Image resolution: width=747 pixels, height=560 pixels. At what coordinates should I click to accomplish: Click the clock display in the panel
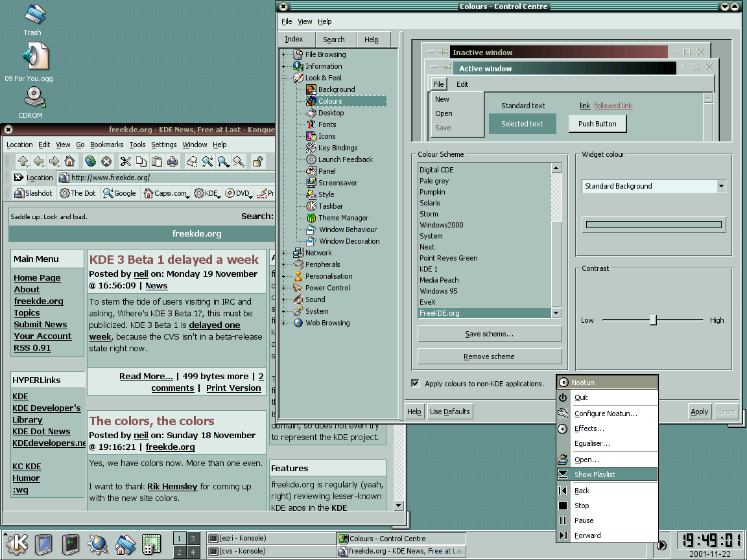[x=710, y=540]
